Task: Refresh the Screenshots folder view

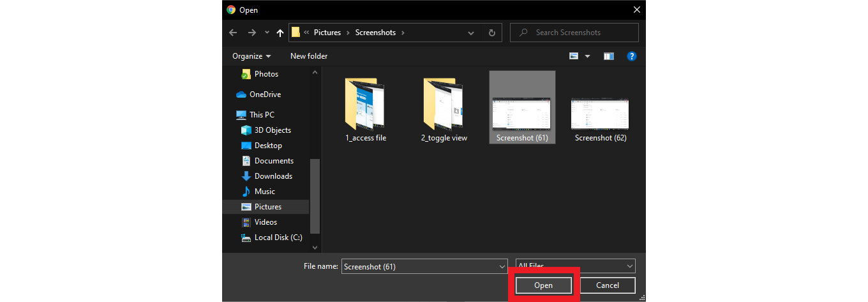Action: point(491,33)
